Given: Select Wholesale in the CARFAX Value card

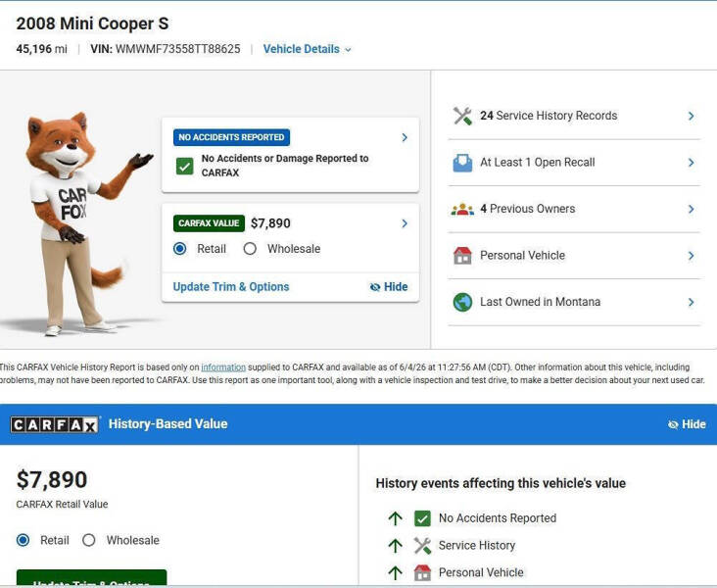Looking at the screenshot, I should click(250, 249).
